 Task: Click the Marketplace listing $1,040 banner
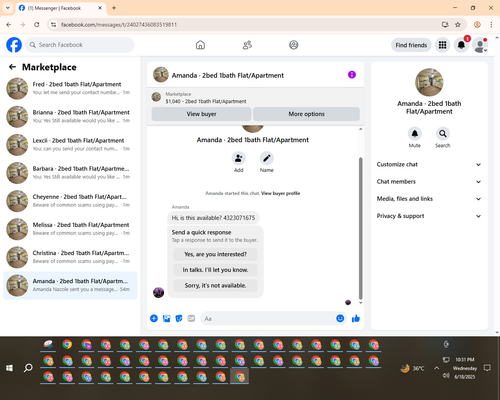(255, 98)
